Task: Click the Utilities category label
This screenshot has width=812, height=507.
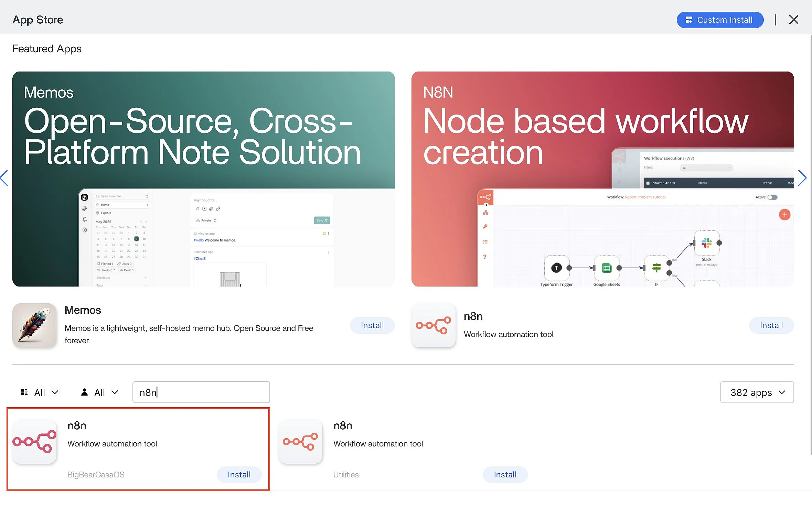Action: (x=346, y=475)
